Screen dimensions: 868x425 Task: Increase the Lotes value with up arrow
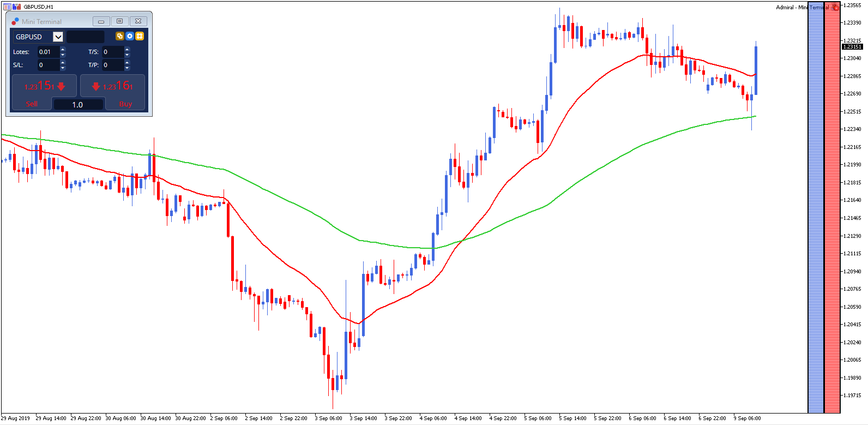[63, 49]
